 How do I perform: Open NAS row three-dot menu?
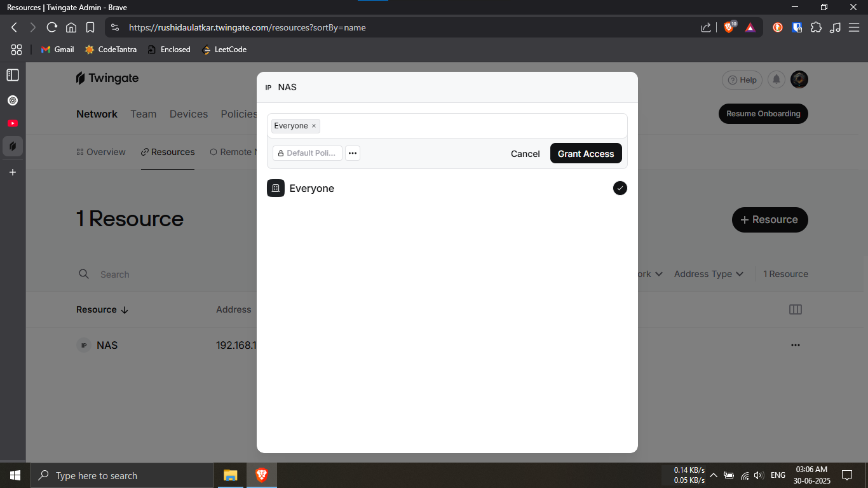pos(795,345)
